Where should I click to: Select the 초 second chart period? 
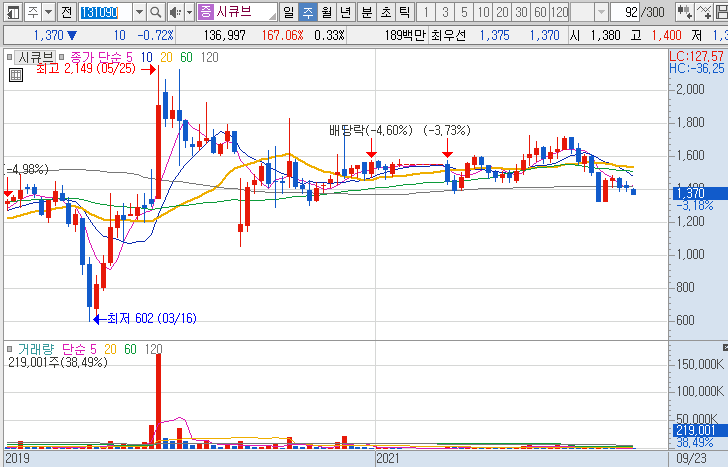point(386,12)
